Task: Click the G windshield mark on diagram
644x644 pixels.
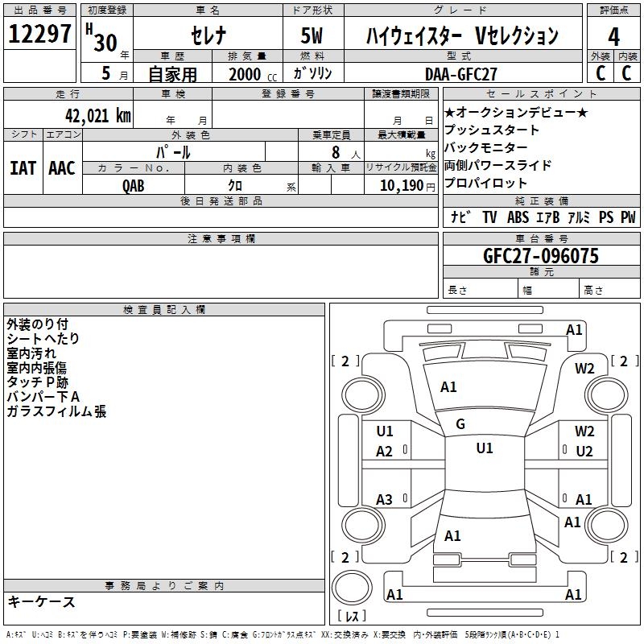Action: 460,424
